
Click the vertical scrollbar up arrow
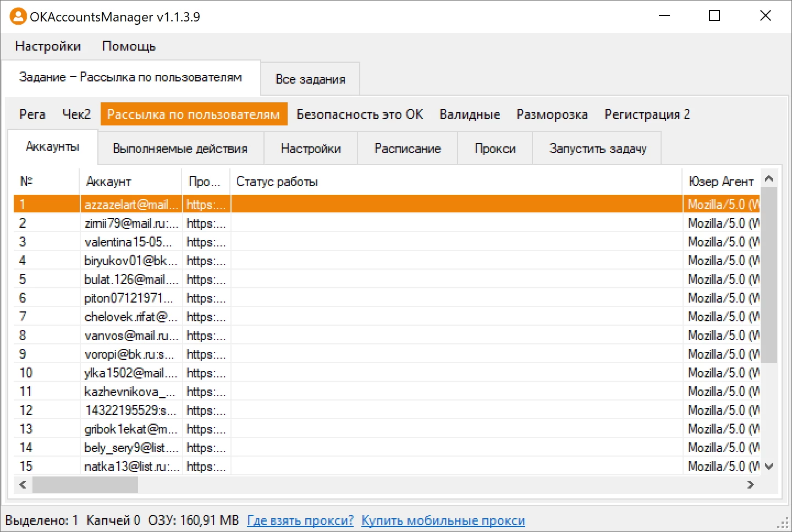769,178
